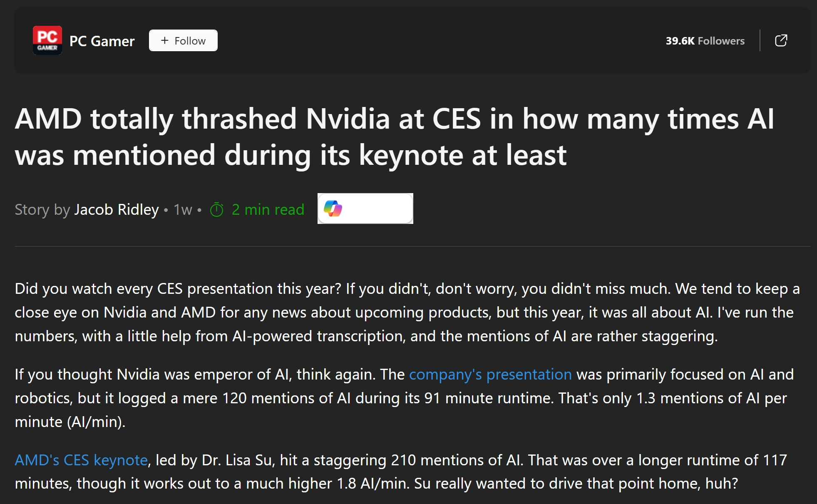Click the colorful Copilot icon
The image size is (817, 504).
pyautogui.click(x=333, y=209)
